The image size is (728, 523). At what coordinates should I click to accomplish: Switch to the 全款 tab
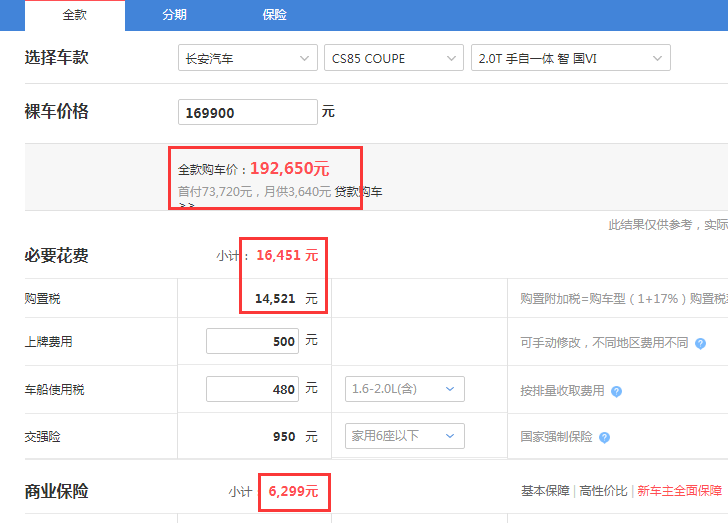75,15
